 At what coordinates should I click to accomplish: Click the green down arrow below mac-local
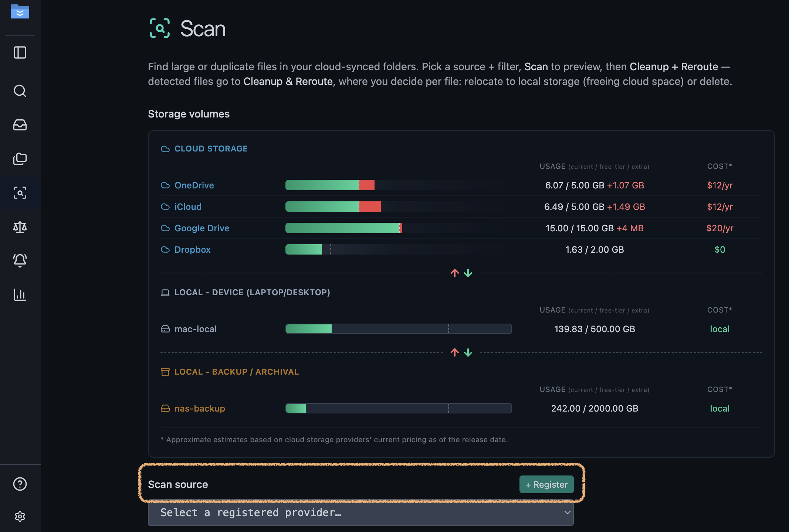coord(468,352)
